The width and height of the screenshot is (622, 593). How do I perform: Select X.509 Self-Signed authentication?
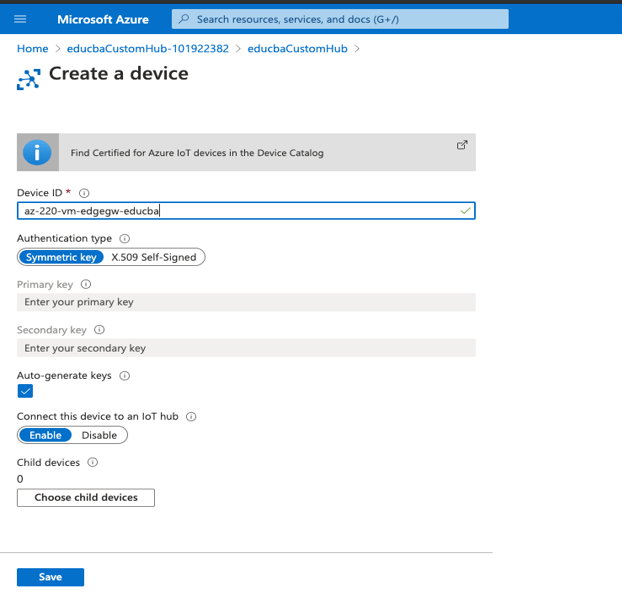(154, 257)
